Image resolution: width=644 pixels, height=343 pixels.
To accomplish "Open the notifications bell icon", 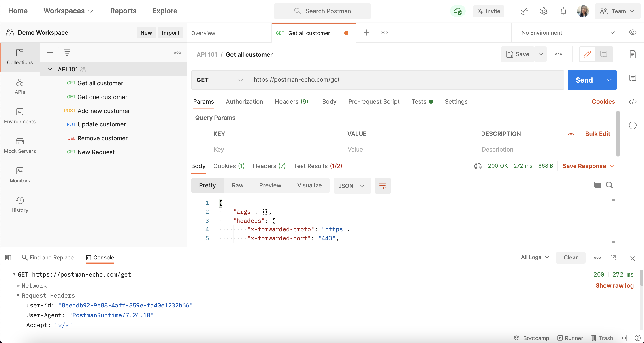I will tap(563, 11).
